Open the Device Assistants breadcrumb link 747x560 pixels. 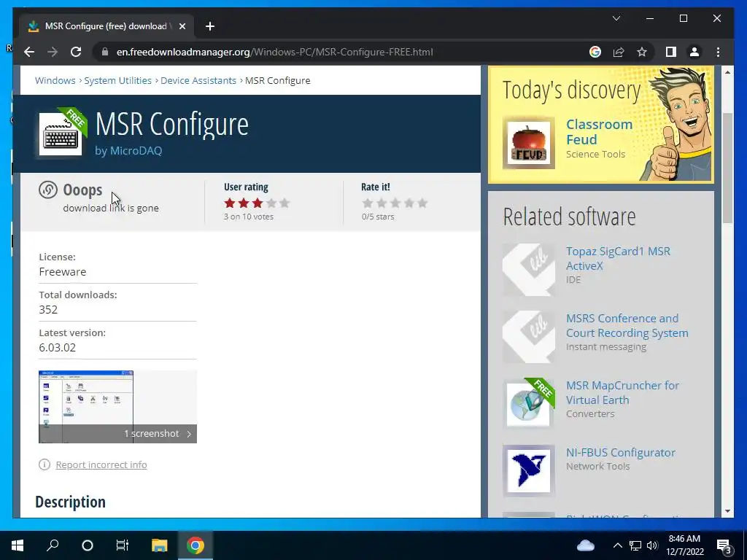pyautogui.click(x=198, y=80)
